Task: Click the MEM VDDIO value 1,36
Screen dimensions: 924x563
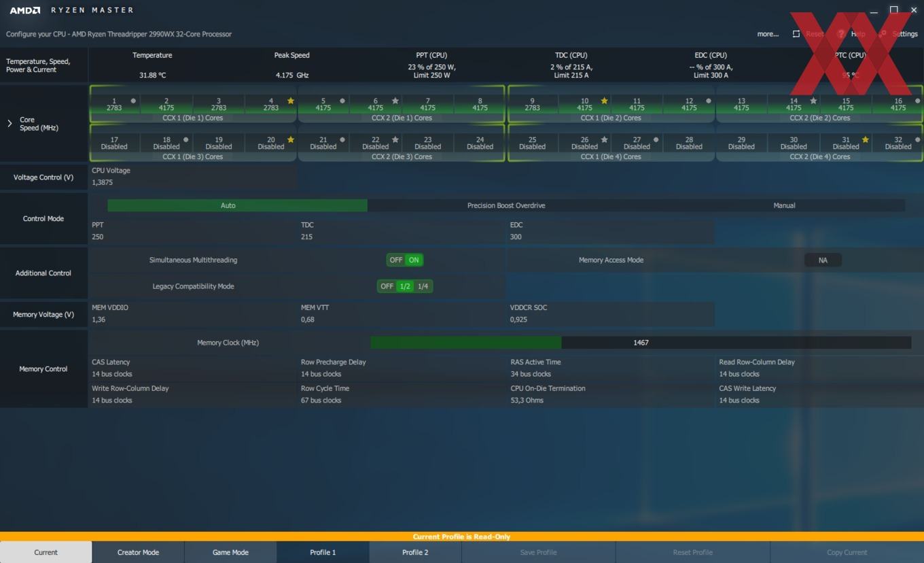Action: coord(99,320)
